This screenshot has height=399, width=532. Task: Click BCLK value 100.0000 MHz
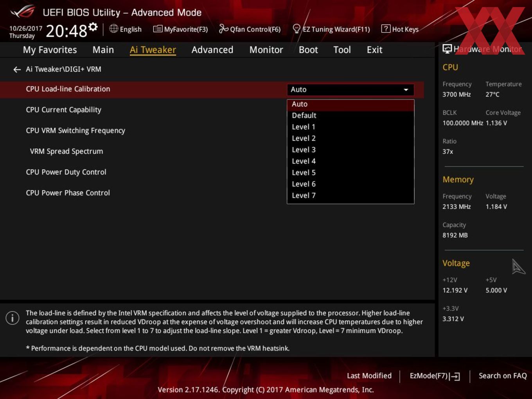tap(463, 123)
